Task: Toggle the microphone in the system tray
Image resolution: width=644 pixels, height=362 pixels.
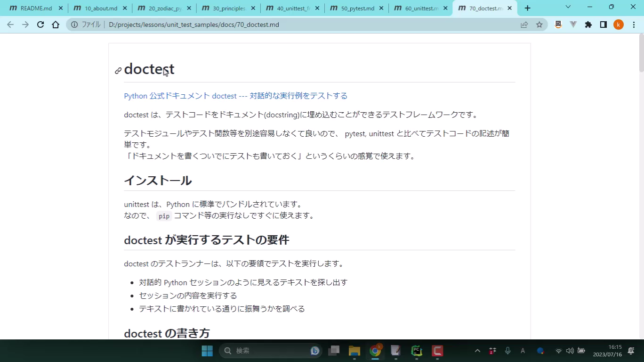Action: point(507,351)
